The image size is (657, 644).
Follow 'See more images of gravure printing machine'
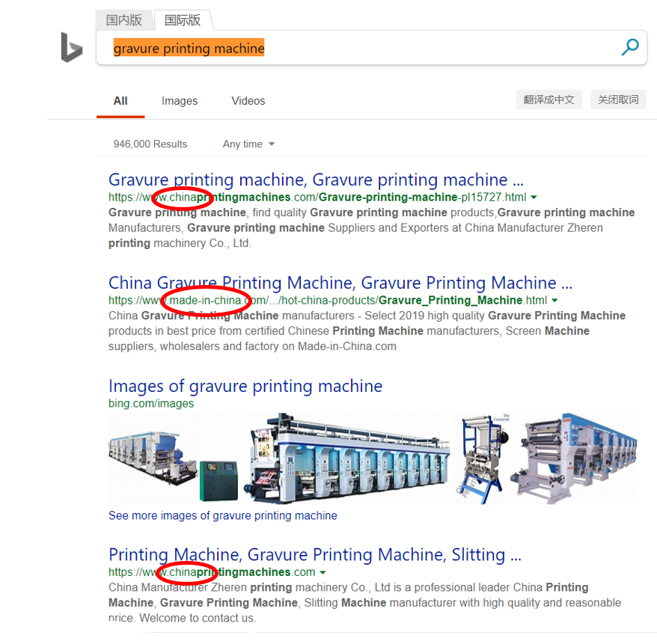222,515
